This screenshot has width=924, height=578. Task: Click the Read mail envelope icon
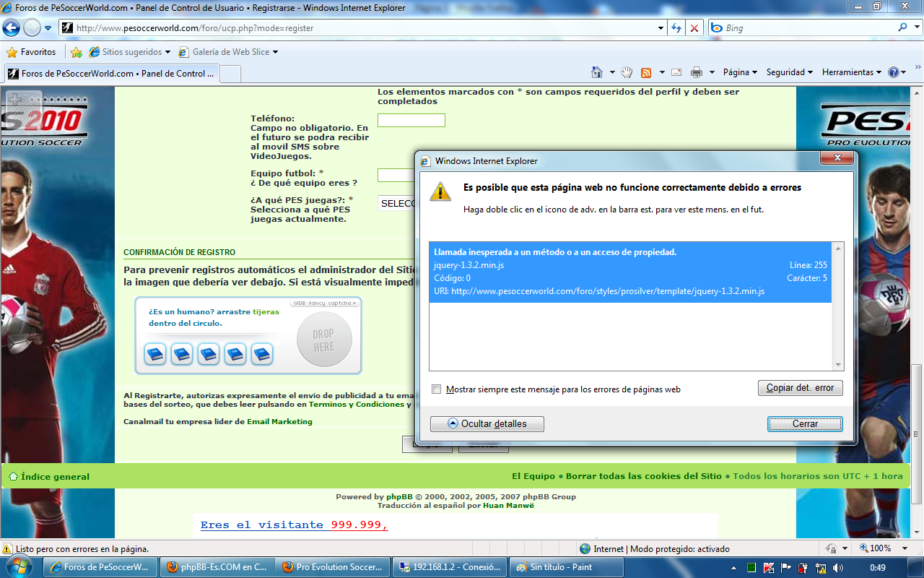click(676, 72)
